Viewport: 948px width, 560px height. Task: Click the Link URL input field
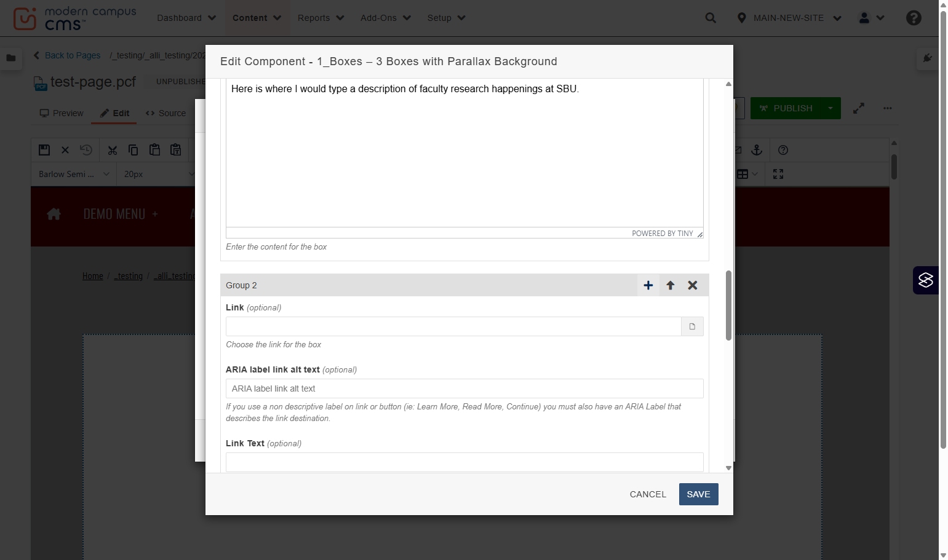tap(453, 326)
